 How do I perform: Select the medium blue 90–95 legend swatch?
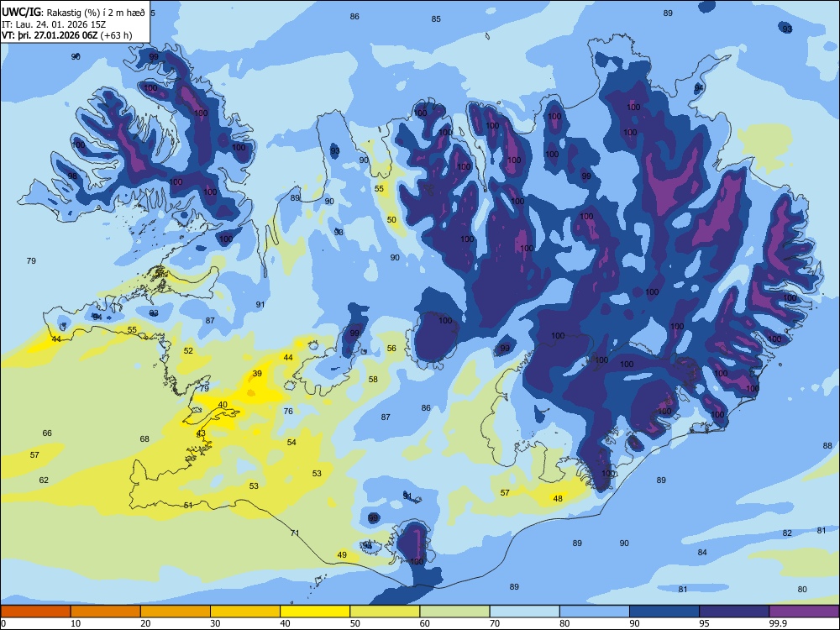coord(664,612)
